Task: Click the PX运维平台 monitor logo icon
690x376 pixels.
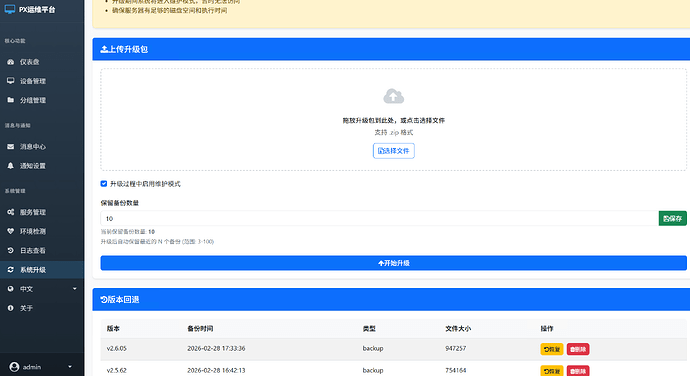Action: [10, 9]
